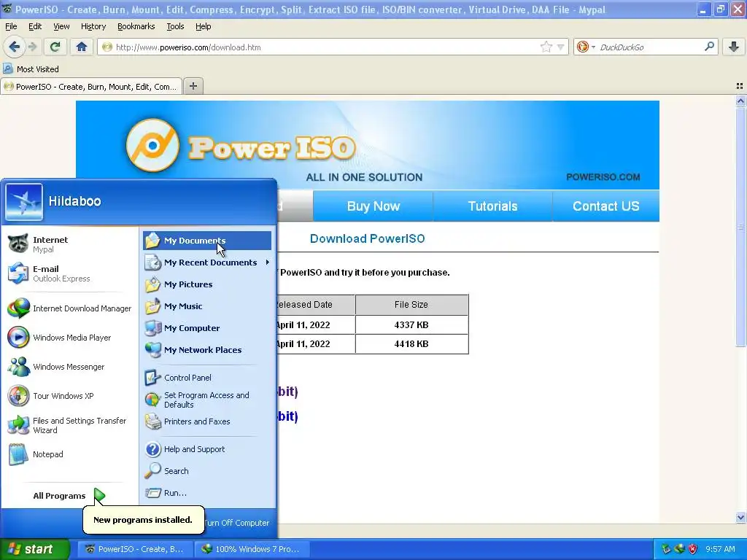Click the page scrollbar up arrow
This screenshot has width=747, height=560.
click(x=740, y=101)
